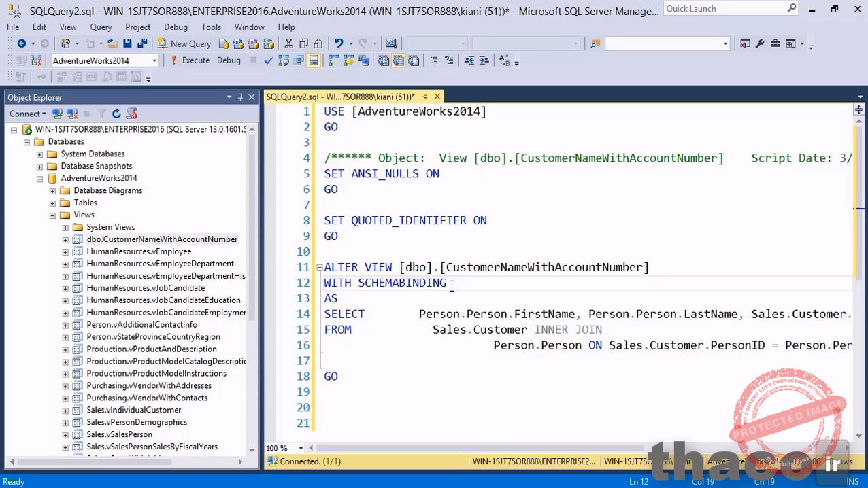Click the Decrease Indent icon
This screenshot has height=488, width=868.
(469, 60)
